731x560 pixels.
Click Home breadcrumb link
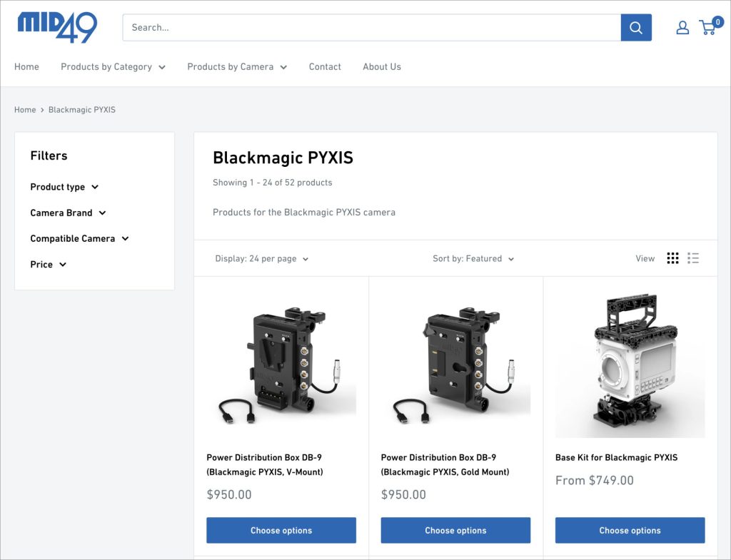pos(25,109)
